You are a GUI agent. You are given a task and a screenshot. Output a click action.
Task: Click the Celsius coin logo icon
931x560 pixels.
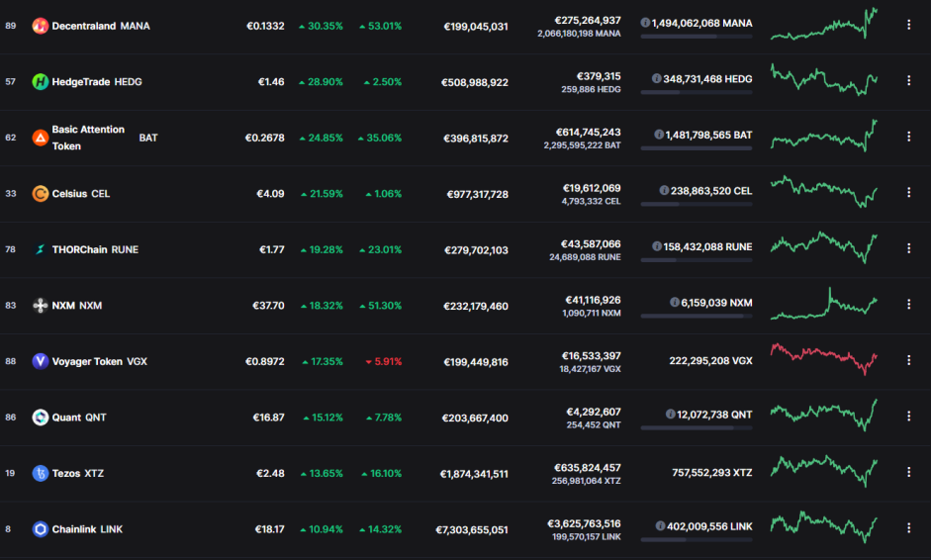(40, 194)
